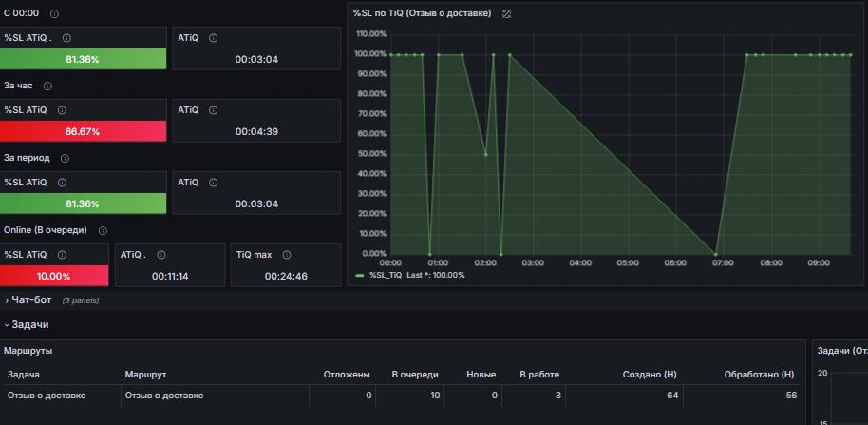The width and height of the screenshot is (868, 425).
Task: Click info icon on the 00:11:14 ATiQ panel
Action: 160,255
